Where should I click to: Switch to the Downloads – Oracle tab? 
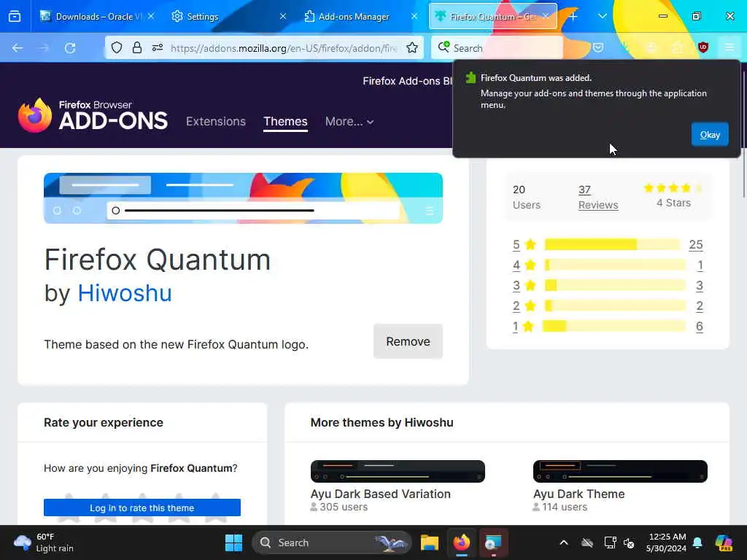[97, 16]
